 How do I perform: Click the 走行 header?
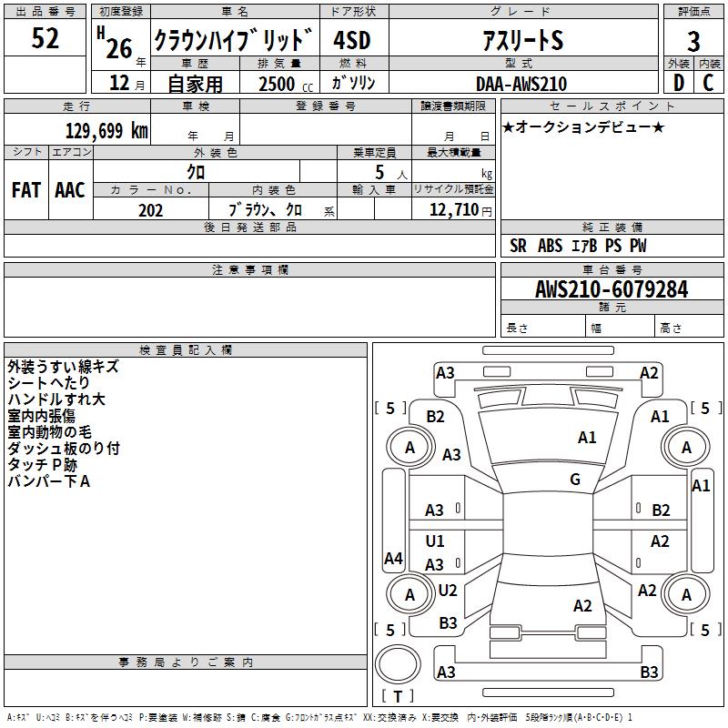point(77,106)
